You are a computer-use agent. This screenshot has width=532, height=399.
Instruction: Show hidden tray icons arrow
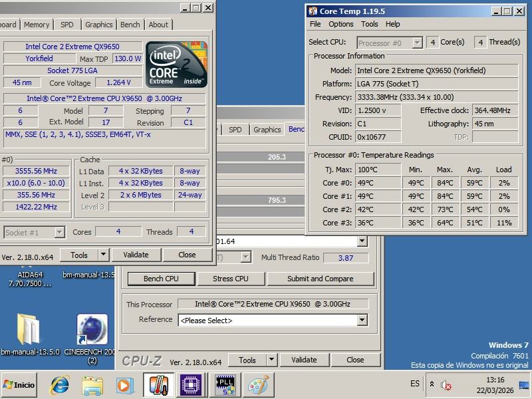(432, 384)
